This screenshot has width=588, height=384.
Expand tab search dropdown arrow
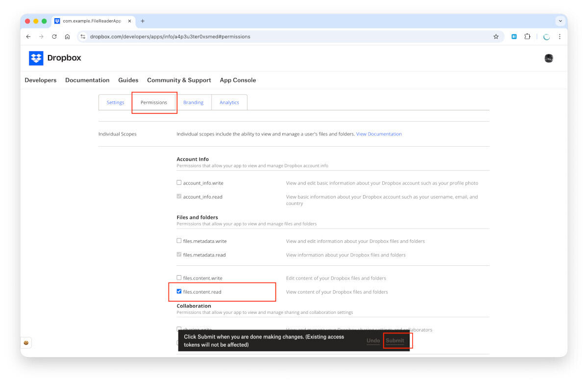coord(560,21)
